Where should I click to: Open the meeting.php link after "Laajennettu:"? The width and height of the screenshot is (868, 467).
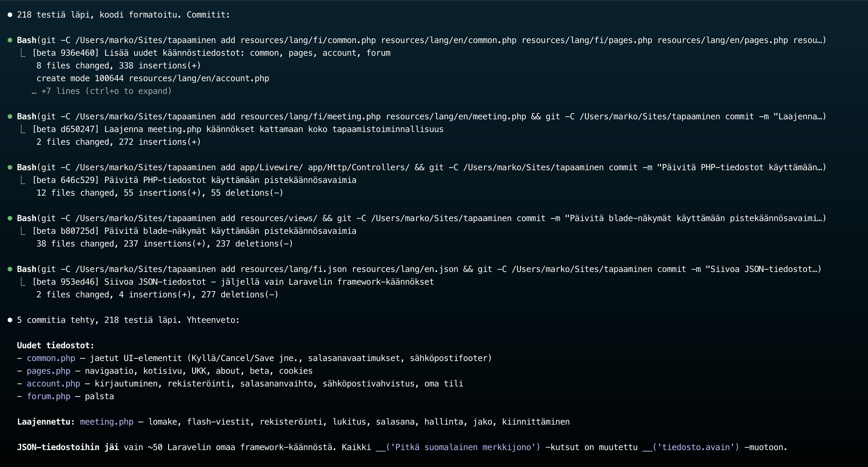click(106, 422)
